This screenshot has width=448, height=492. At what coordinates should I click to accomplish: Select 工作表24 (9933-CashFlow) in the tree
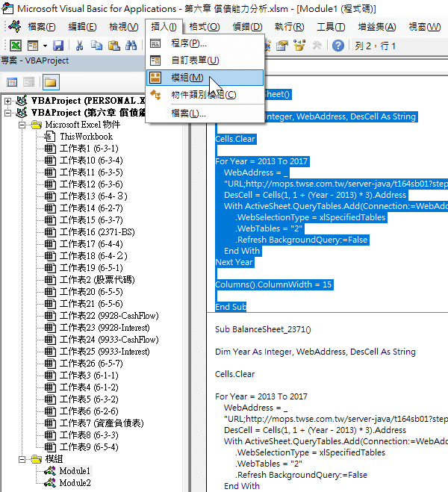pyautogui.click(x=109, y=339)
